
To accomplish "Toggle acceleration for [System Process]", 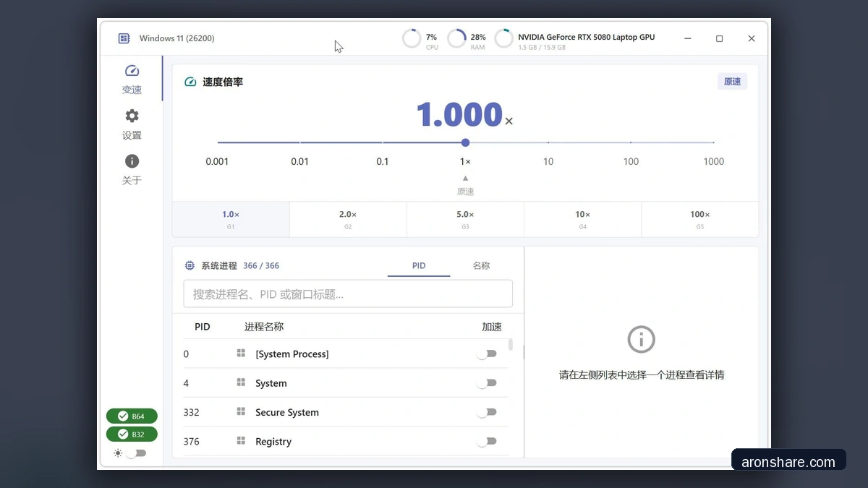I will 487,354.
